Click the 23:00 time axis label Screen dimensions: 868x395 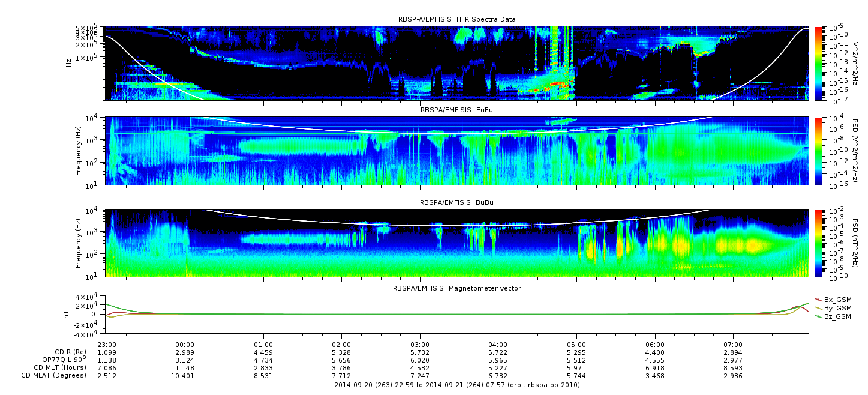click(x=107, y=345)
